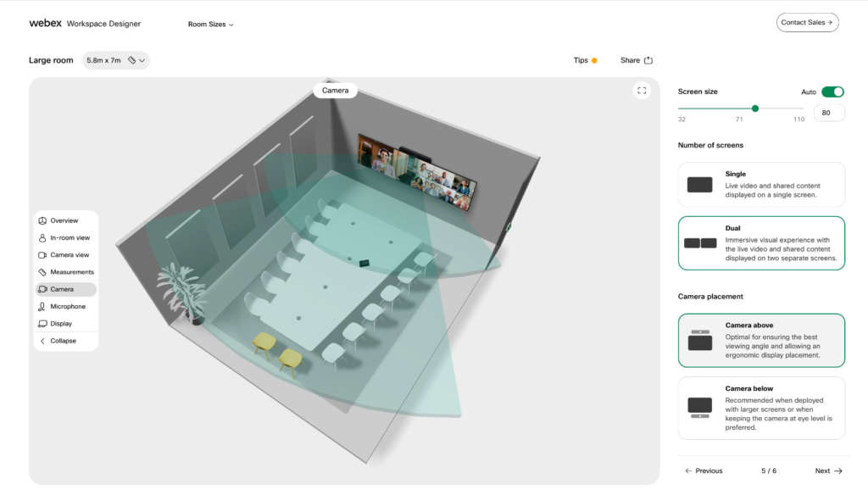Choose the Camera below placement
Viewport: 868px width, 490px height.
click(x=760, y=408)
